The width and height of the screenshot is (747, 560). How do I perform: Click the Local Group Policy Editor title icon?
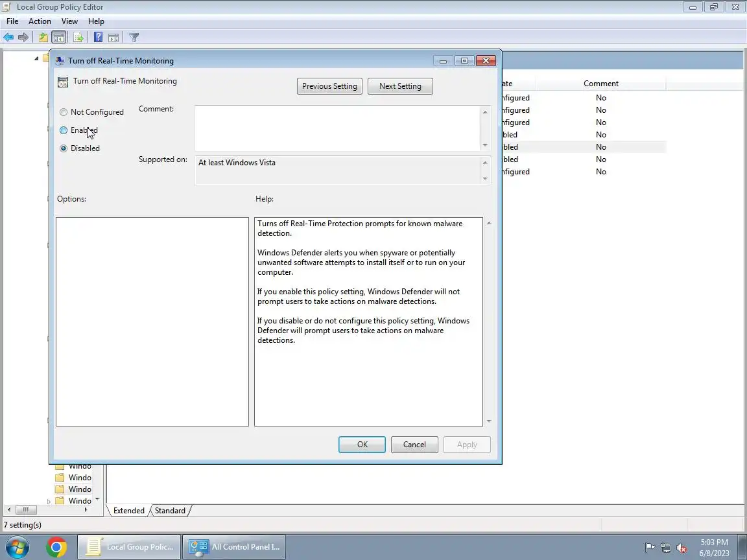[x=6, y=6]
